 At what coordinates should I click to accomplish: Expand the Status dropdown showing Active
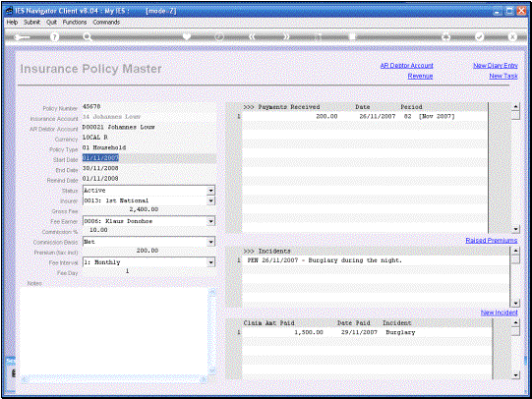[x=211, y=191]
